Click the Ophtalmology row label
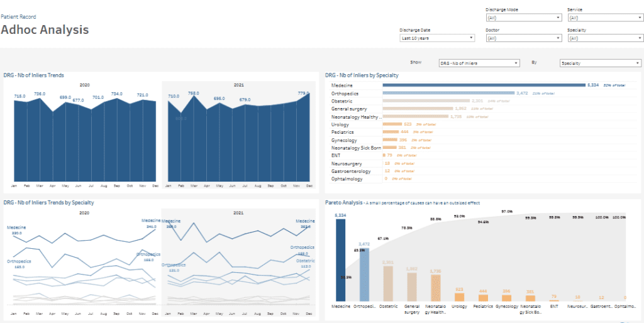 coord(347,179)
